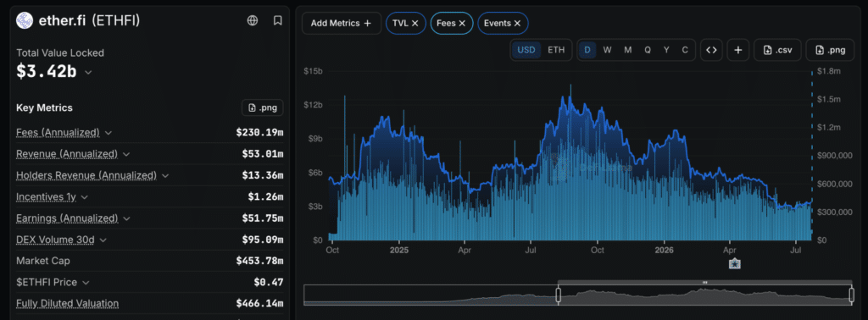868x320 pixels.
Task: Expand Revenue (Annualized) details
Action: point(127,154)
